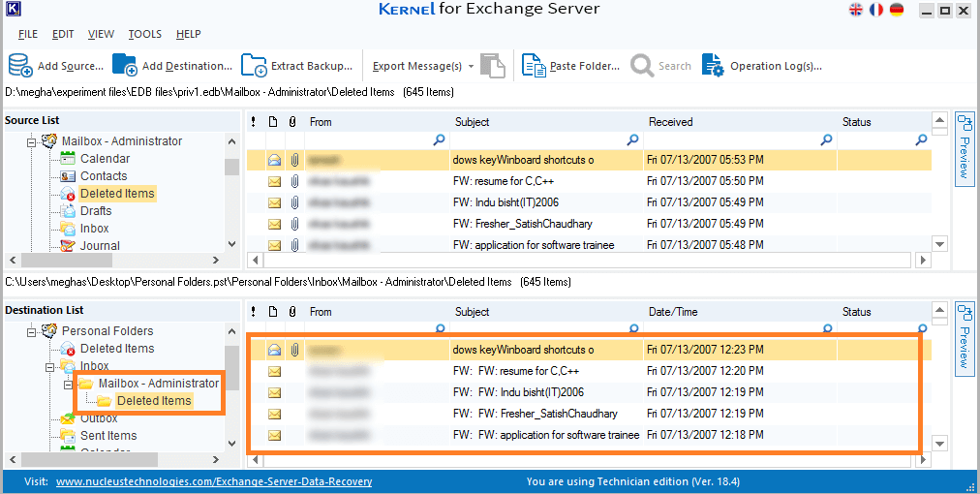Click the Paste Folder icon
Viewport: 980px width, 494px height.
click(534, 65)
